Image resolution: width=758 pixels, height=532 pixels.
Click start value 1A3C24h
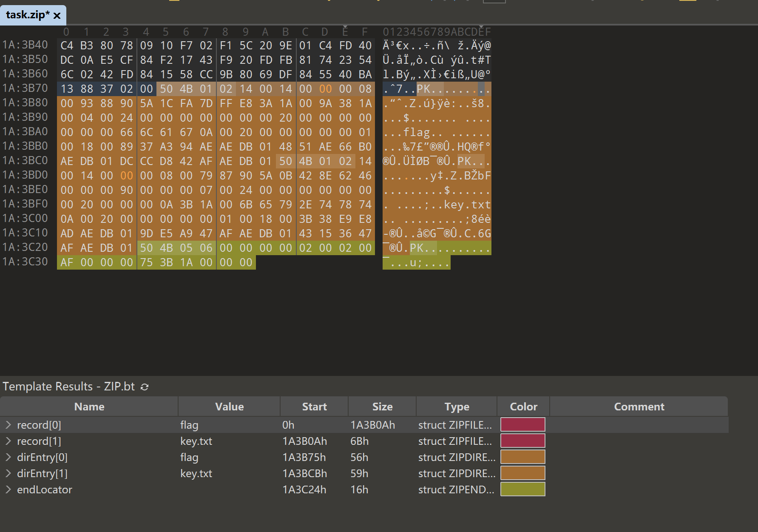tap(304, 489)
